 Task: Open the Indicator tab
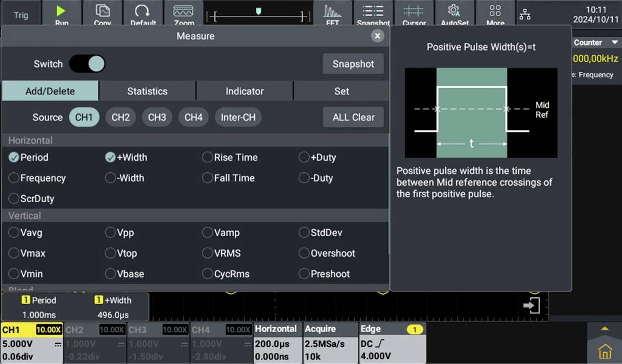(x=244, y=91)
